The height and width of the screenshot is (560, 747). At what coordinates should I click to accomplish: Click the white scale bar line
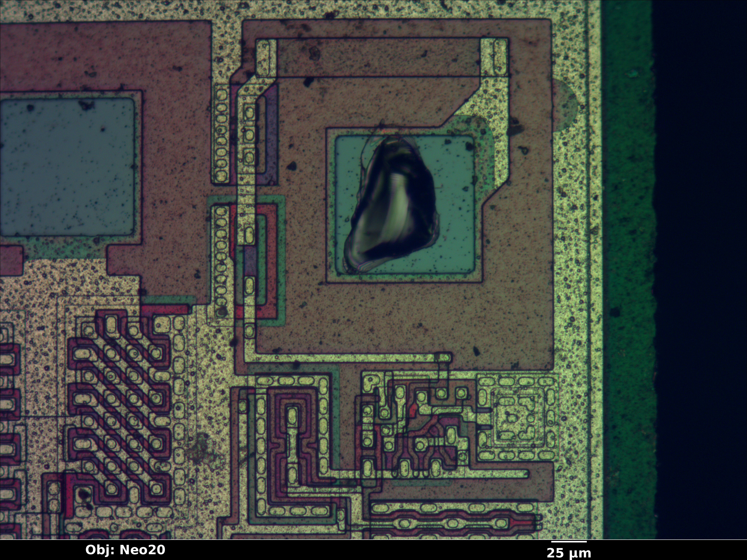click(569, 541)
